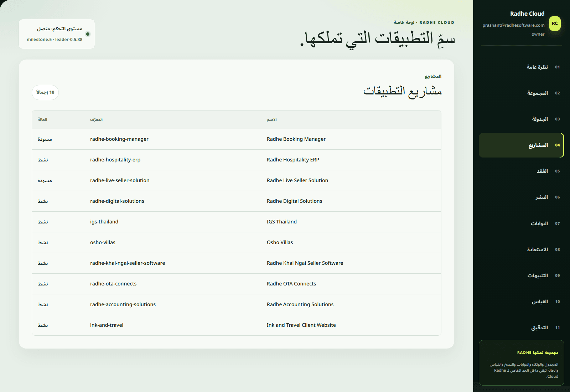570x392 pixels.
Task: Click the prashant@radhesoftware.com account email
Action: click(513, 25)
